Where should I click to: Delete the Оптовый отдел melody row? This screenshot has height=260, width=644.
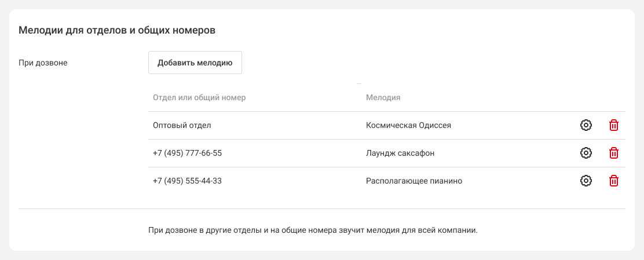(614, 125)
